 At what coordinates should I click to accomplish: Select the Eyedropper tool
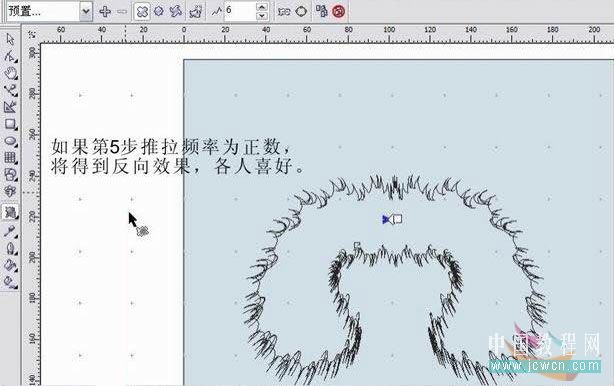pos(10,231)
